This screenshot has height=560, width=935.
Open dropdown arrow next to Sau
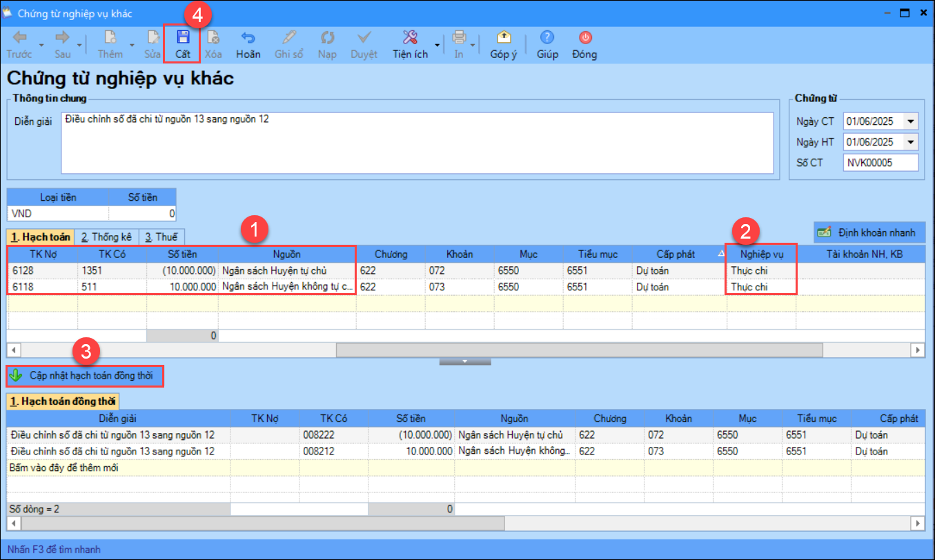coord(79,46)
